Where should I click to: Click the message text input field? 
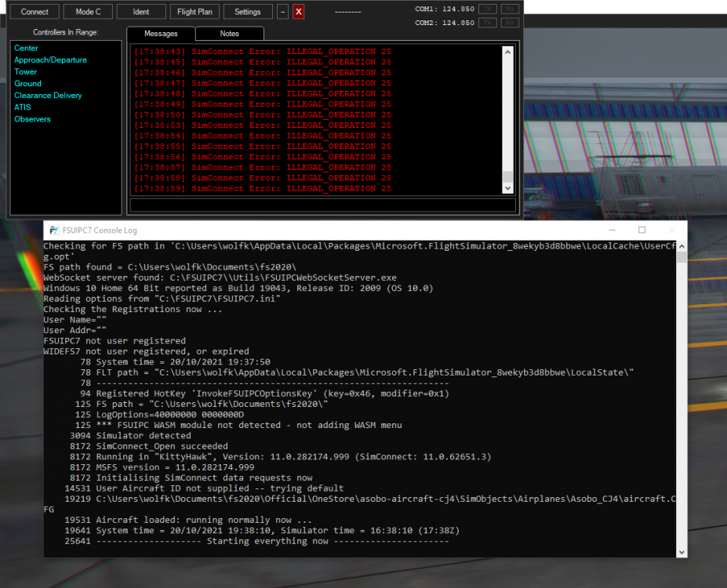pyautogui.click(x=322, y=205)
